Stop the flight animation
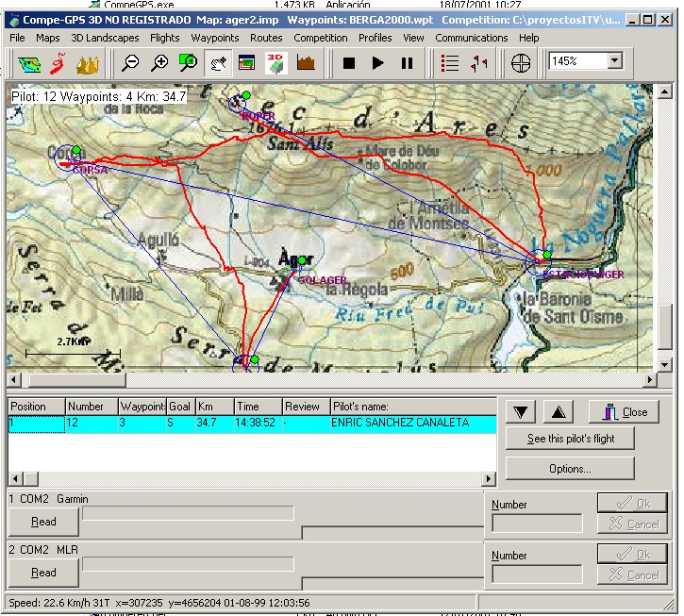Viewport: 684px width, 616px height. 349,64
